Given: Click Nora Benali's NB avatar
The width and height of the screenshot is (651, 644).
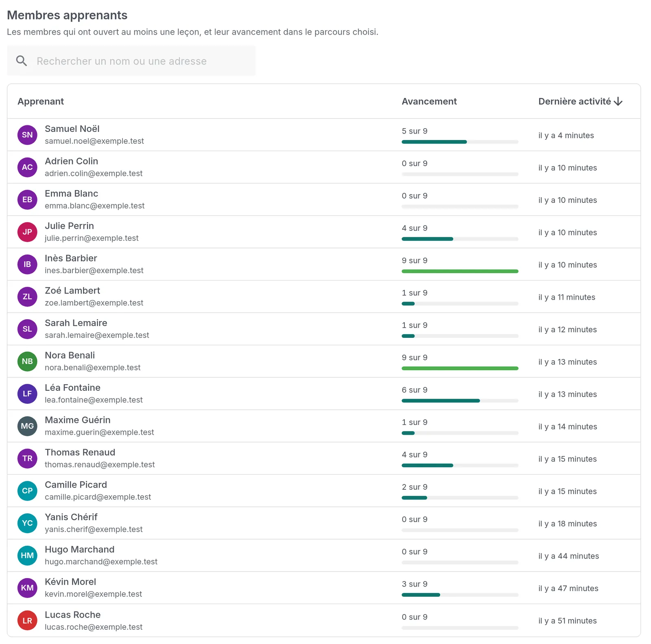Looking at the screenshot, I should click(27, 361).
